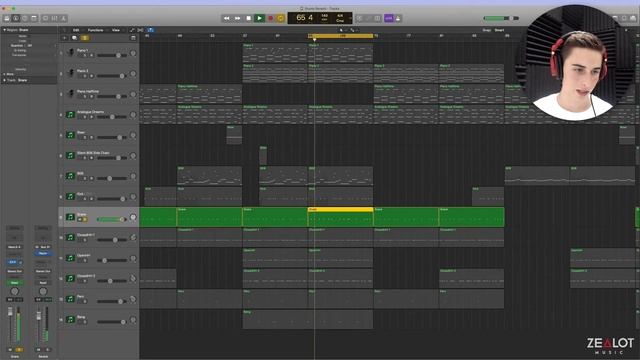Mute the Kick track
Screen dimensions: 640x360
pyautogui.click(x=80, y=199)
